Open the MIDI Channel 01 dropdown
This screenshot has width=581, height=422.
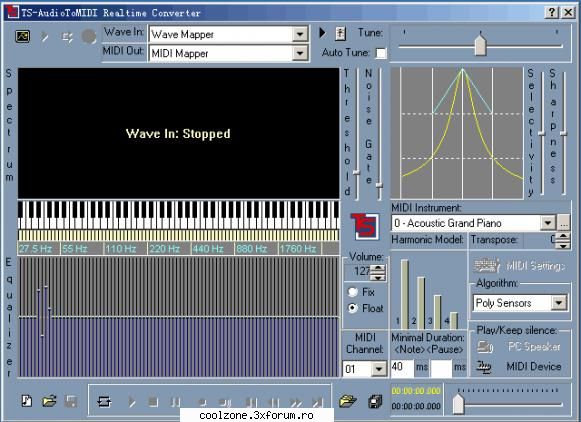(x=379, y=369)
